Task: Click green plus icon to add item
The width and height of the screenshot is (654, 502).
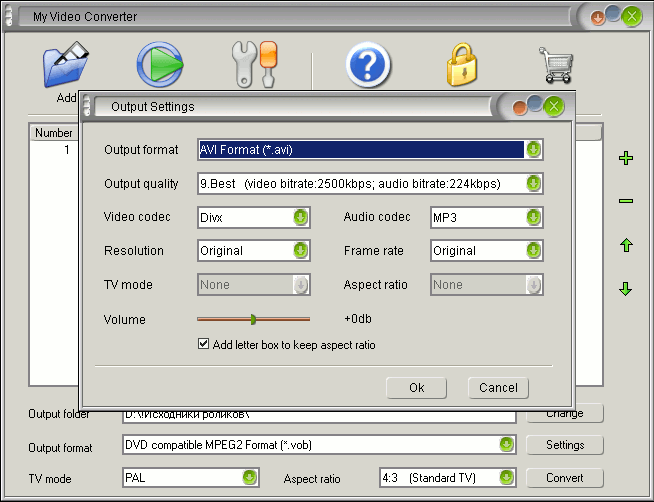Action: coord(626,158)
